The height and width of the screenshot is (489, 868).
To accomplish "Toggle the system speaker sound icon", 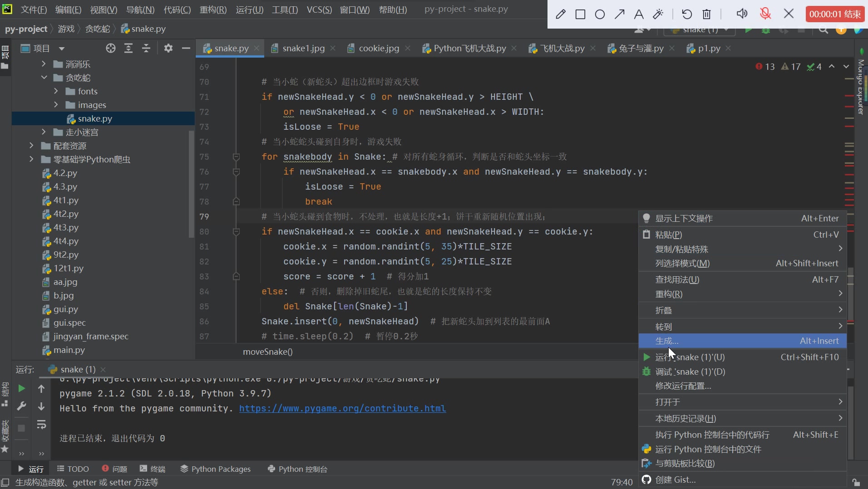I will pos(742,14).
